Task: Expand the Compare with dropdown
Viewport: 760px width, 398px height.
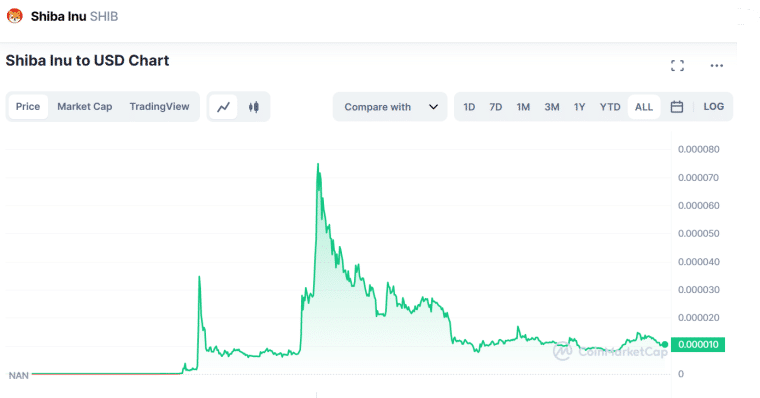Action: (390, 107)
